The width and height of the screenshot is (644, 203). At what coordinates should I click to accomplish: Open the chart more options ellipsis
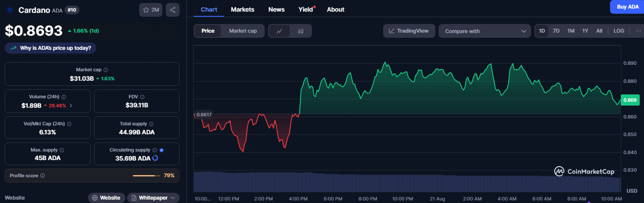click(637, 31)
